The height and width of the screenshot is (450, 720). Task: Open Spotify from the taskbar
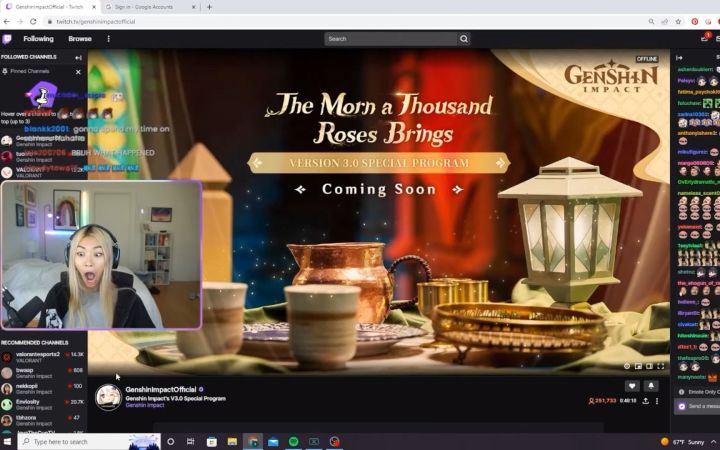(293, 442)
